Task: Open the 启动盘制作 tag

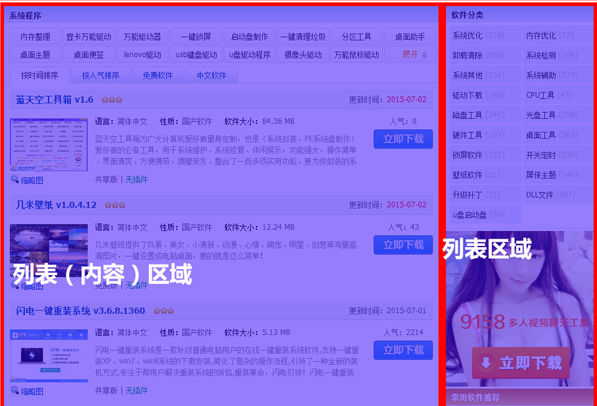Action: (249, 37)
